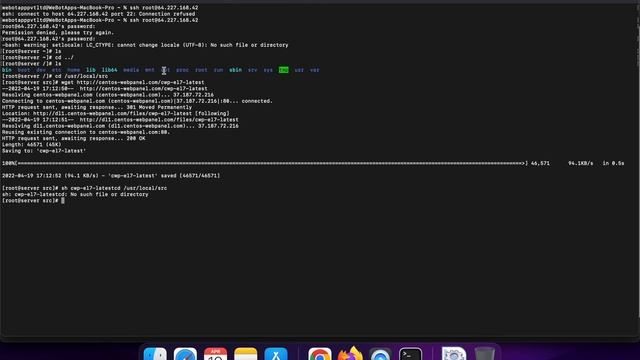Click the 'usr' directory name
Screen dimensions: 640x360
(x=299, y=70)
